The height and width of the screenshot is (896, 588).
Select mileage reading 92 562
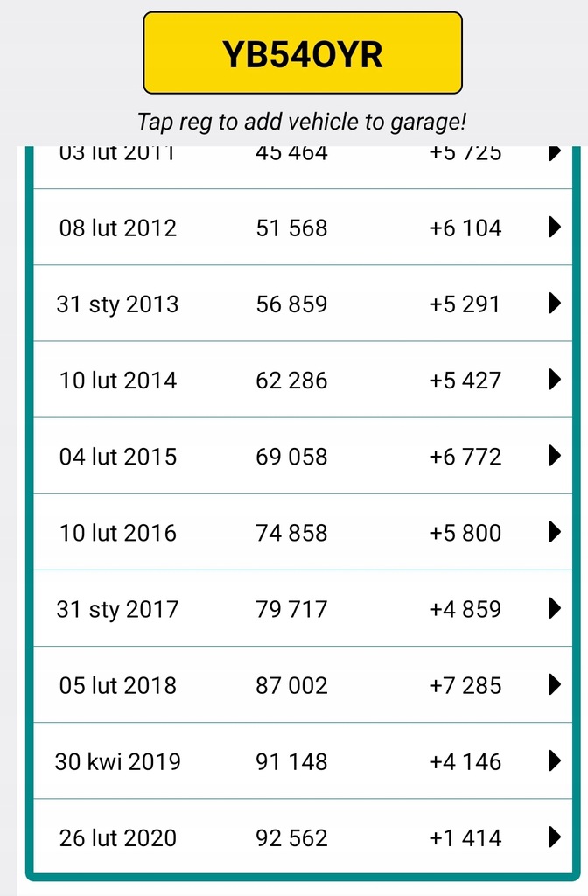[291, 837]
